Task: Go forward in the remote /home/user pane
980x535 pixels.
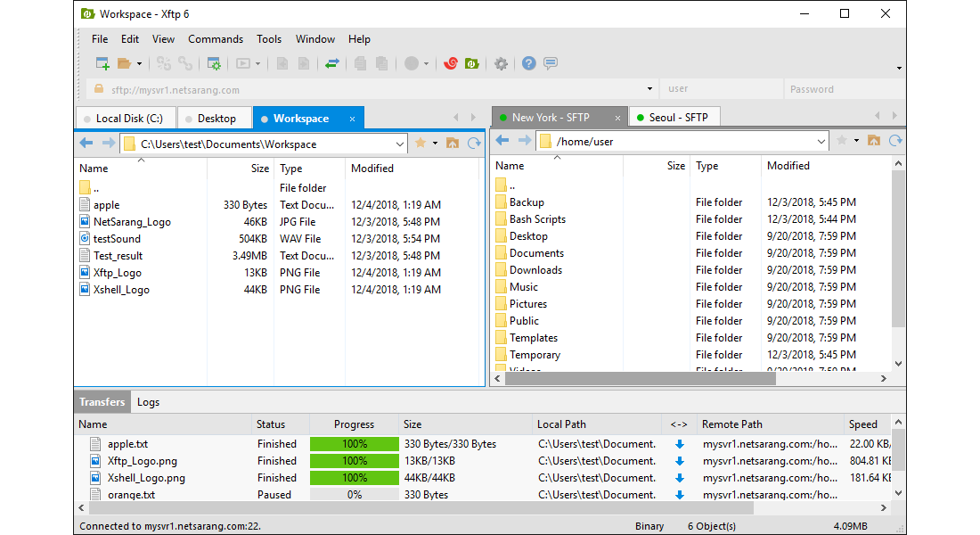Action: click(x=525, y=141)
